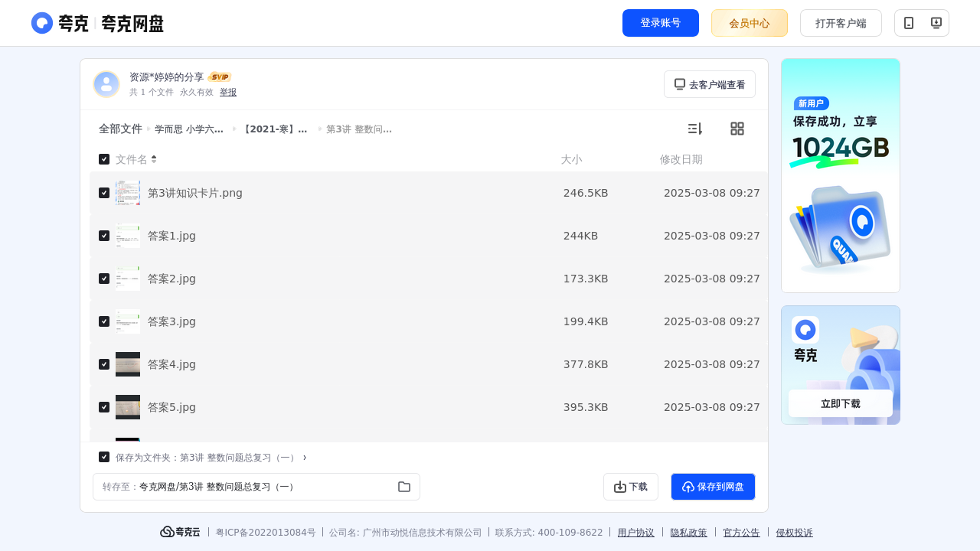Click size value 377.8KB
This screenshot has width=980, height=551.
pos(586,364)
